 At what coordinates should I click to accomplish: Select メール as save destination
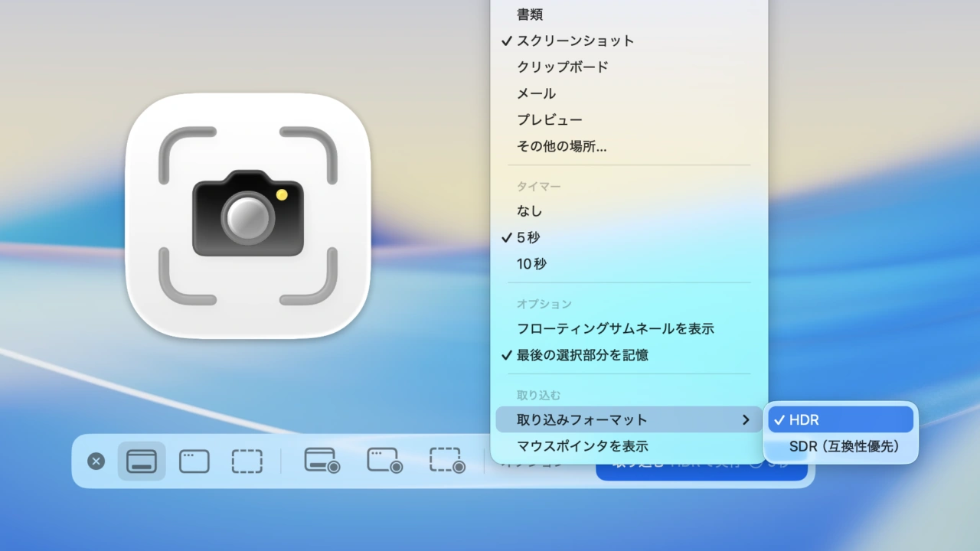pyautogui.click(x=537, y=93)
